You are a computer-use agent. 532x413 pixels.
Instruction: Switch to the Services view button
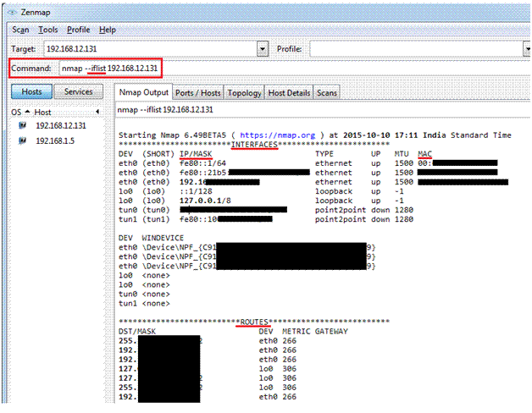pyautogui.click(x=79, y=91)
